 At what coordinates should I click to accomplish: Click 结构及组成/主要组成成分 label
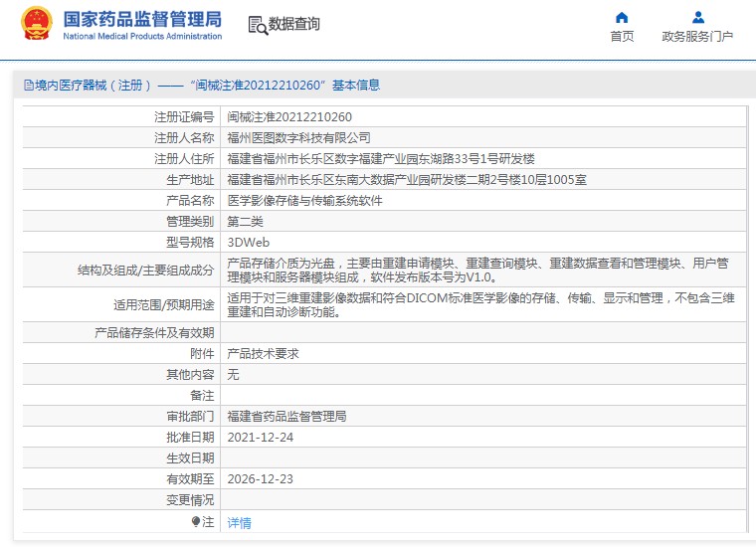tap(145, 270)
